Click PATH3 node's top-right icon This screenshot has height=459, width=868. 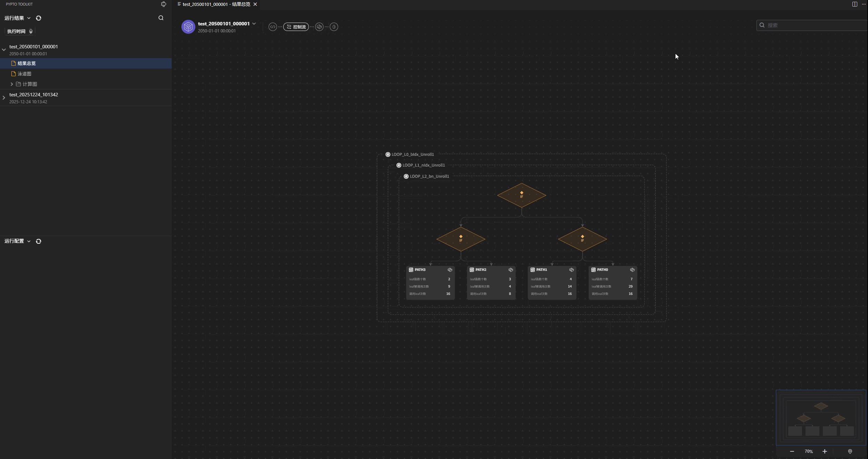pos(450,270)
